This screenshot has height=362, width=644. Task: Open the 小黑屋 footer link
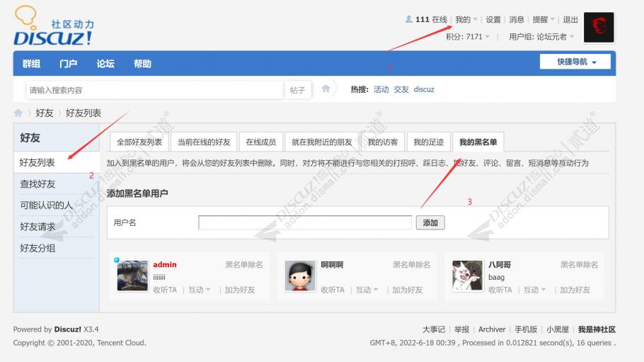[558, 329]
